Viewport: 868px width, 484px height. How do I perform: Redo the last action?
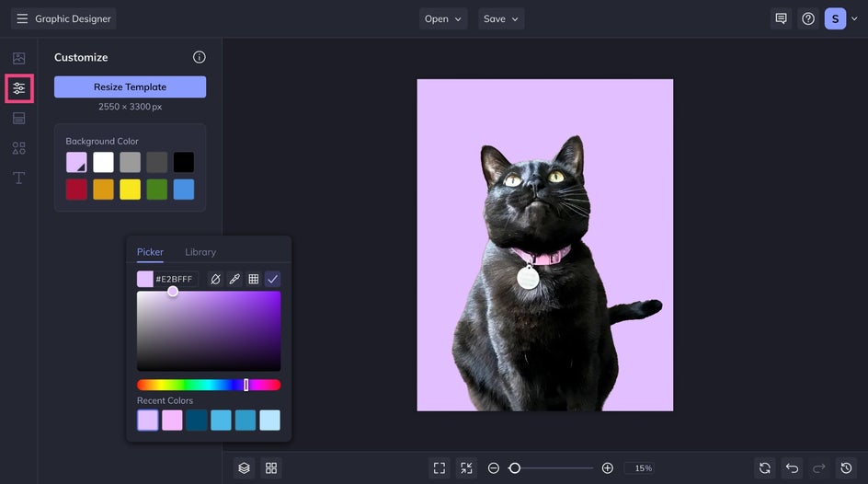pyautogui.click(x=819, y=468)
